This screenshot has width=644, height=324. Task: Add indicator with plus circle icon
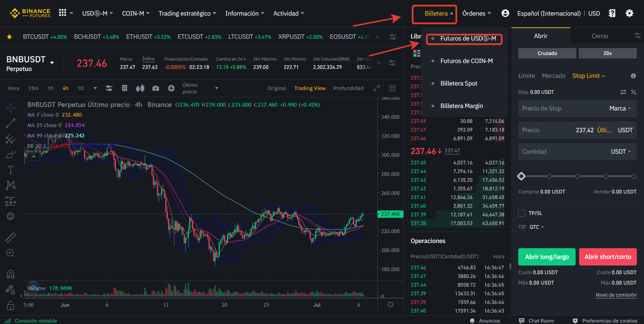tap(171, 88)
